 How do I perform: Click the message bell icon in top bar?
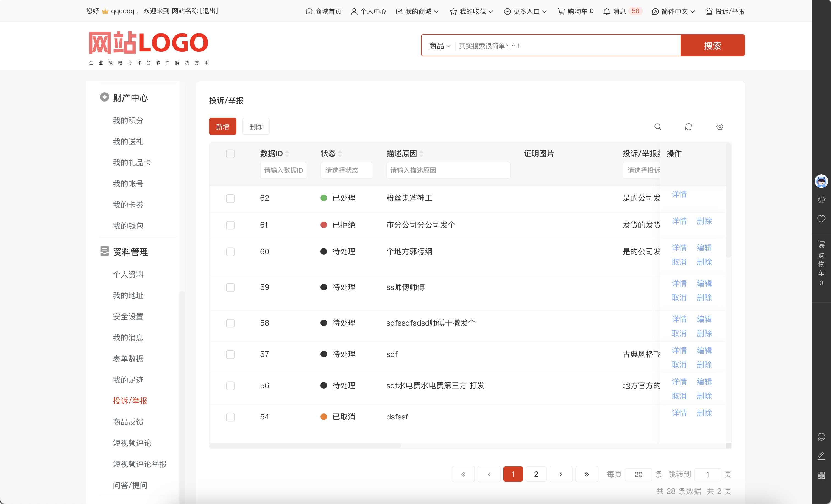point(606,12)
